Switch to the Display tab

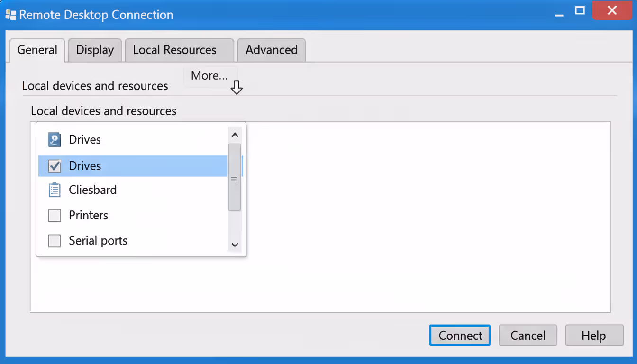(94, 50)
